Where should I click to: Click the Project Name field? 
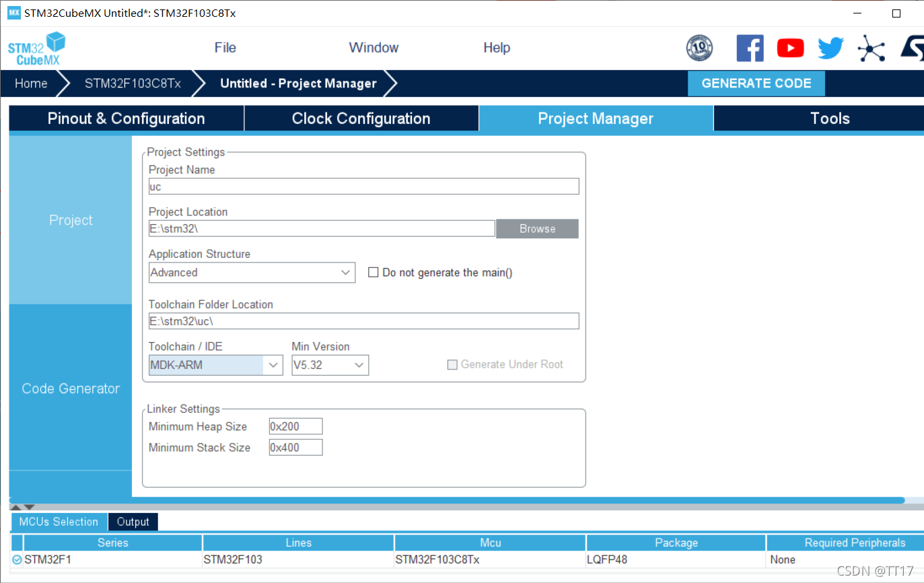click(x=363, y=186)
